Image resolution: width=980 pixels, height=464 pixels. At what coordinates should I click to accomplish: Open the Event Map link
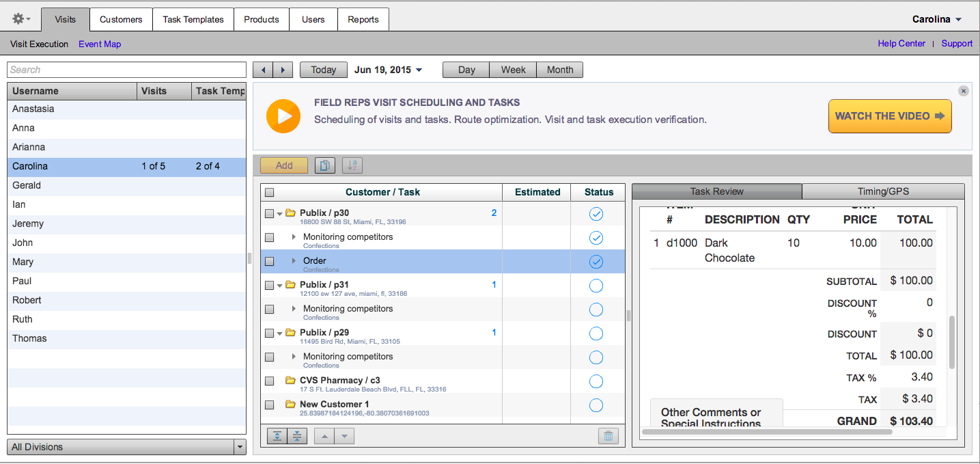click(100, 44)
